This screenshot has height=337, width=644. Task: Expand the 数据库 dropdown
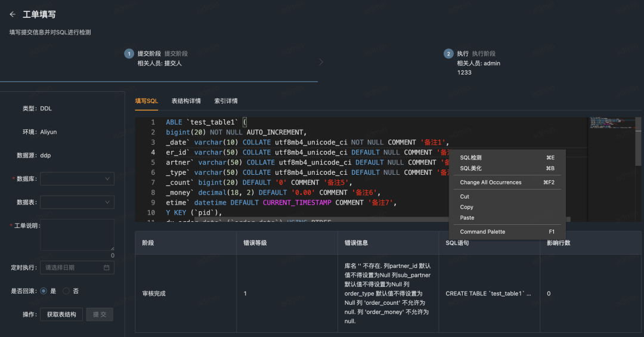[x=77, y=179]
